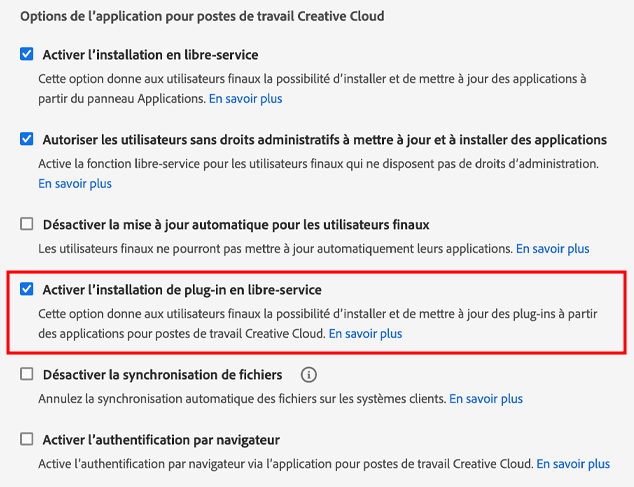Tick the 'Désactiver la synchronisation de fichiers' checkbox

[27, 375]
